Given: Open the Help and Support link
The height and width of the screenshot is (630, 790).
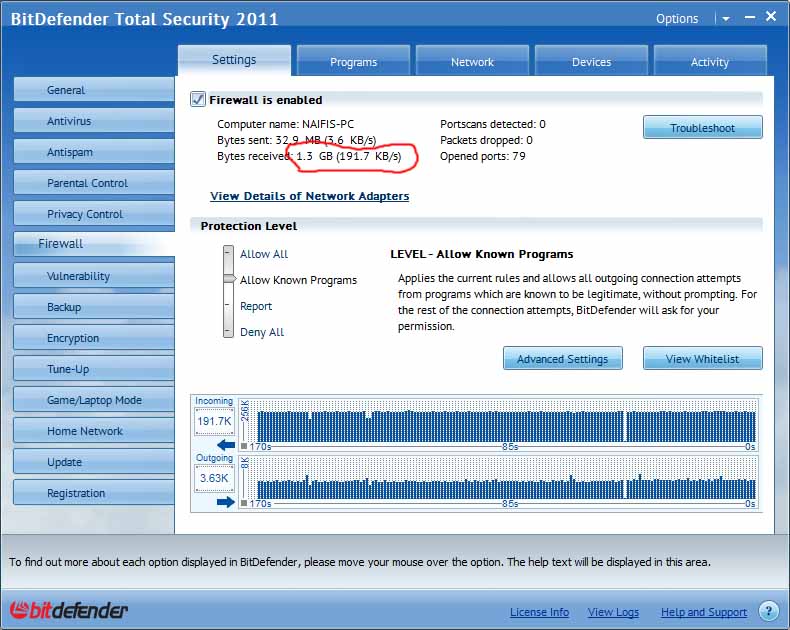Looking at the screenshot, I should point(704,612).
